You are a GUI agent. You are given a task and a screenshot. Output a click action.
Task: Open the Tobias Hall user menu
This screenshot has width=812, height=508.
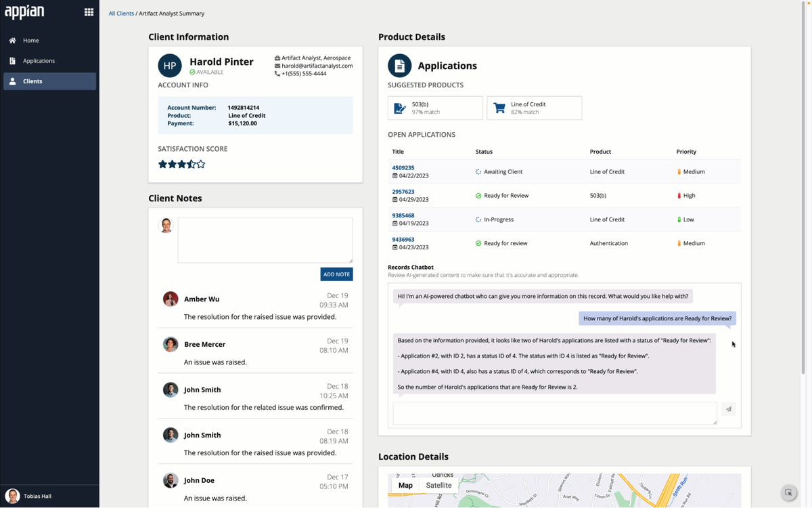pos(37,496)
